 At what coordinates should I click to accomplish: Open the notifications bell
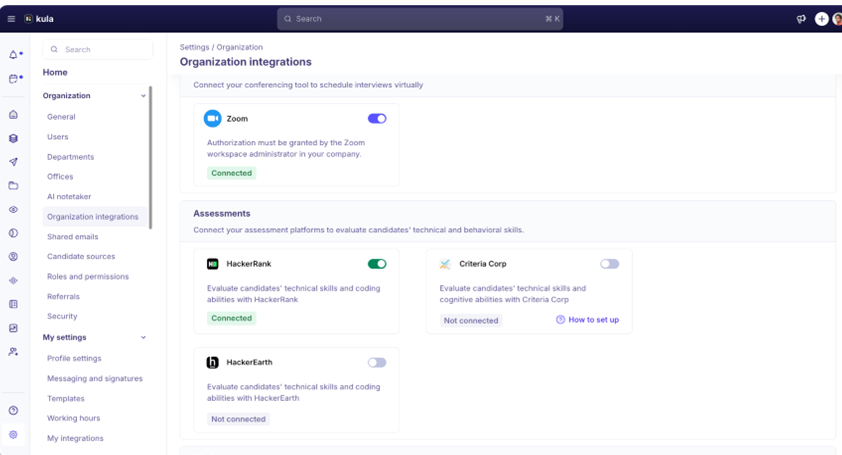coord(14,55)
